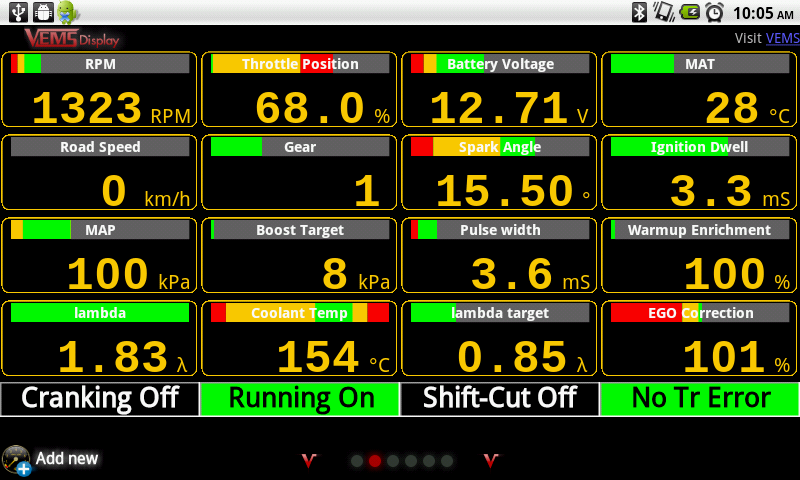The width and height of the screenshot is (800, 480).
Task: Tap the Bluetooth icon in status bar
Action: tap(639, 12)
